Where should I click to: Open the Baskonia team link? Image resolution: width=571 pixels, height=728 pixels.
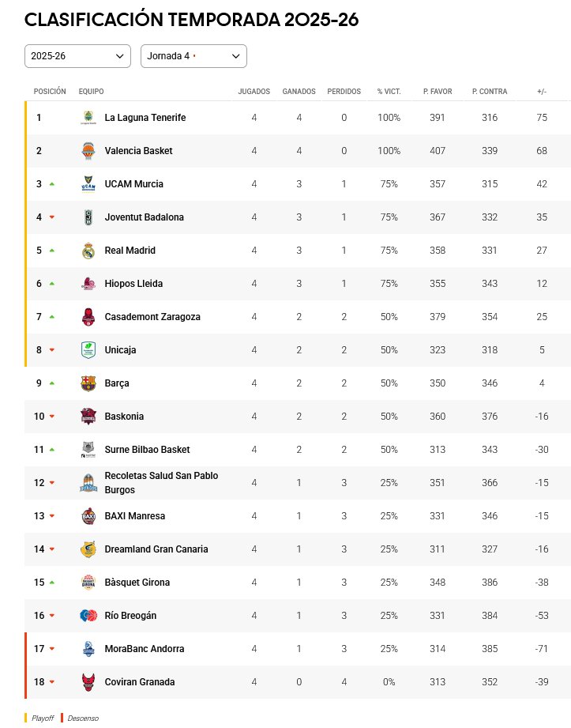124,417
